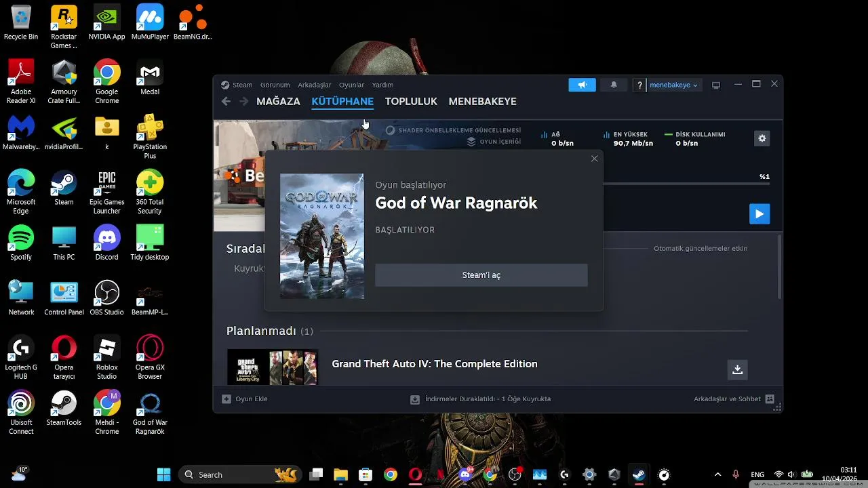Show hidden system tray icons chevron
The width and height of the screenshot is (868, 488).
717,474
